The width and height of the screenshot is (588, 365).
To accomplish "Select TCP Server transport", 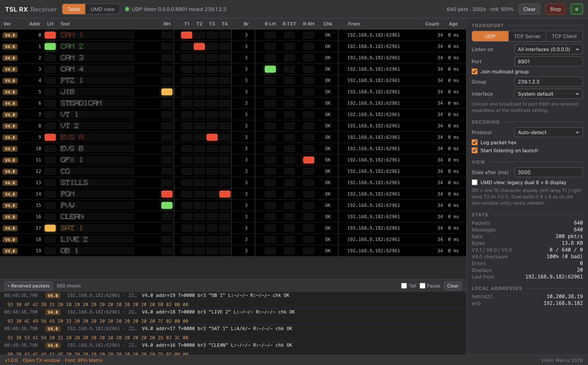I will click(527, 36).
